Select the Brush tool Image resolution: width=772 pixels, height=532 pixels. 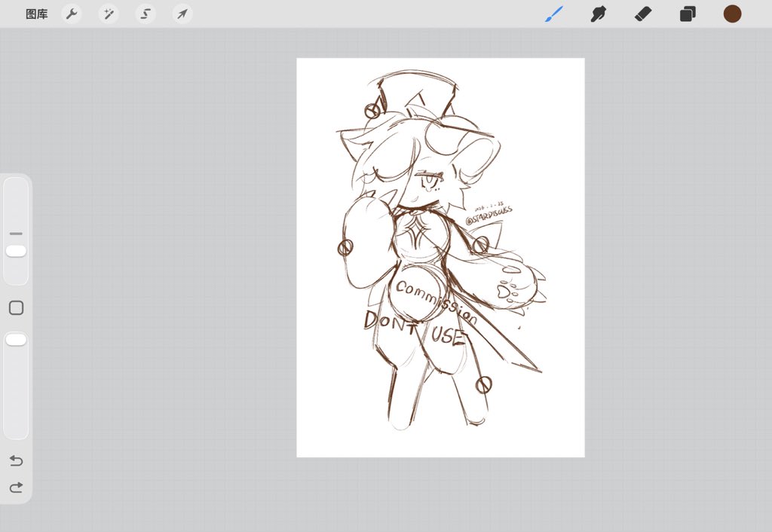click(554, 14)
